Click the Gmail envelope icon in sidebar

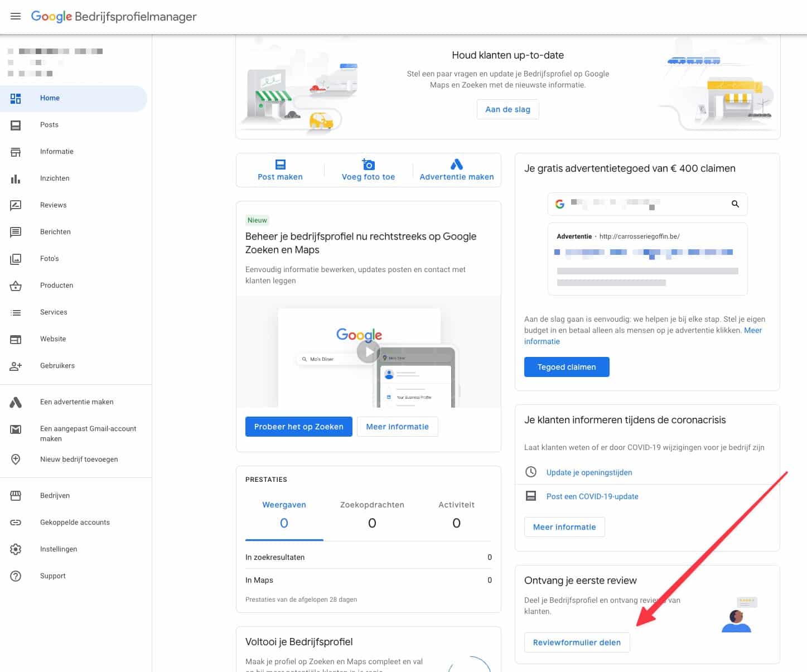click(16, 429)
